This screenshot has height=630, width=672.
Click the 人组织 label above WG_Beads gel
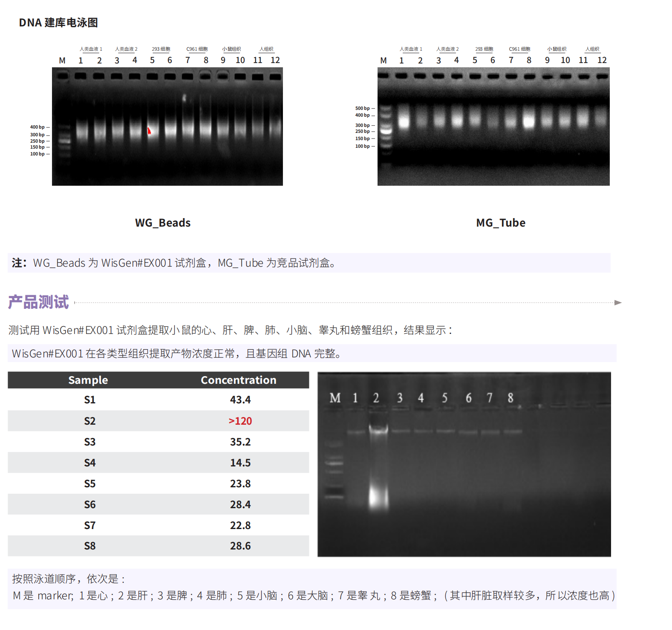tap(267, 49)
